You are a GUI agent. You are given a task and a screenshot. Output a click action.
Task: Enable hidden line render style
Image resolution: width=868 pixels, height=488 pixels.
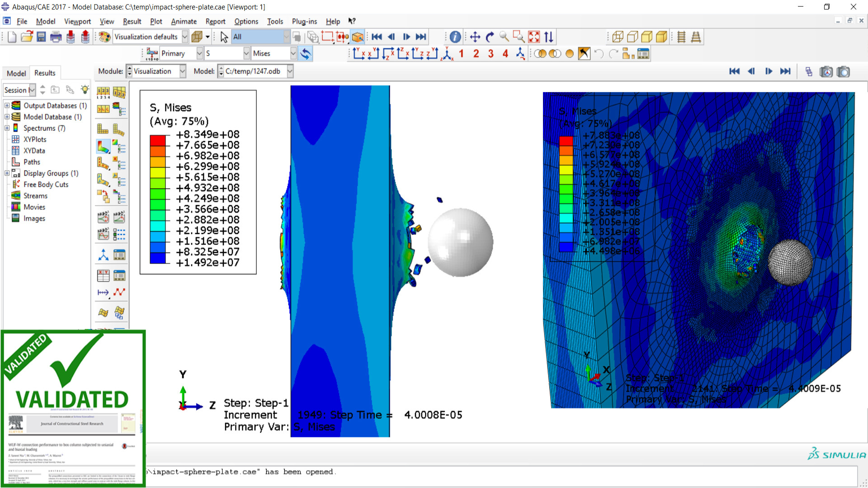632,37
